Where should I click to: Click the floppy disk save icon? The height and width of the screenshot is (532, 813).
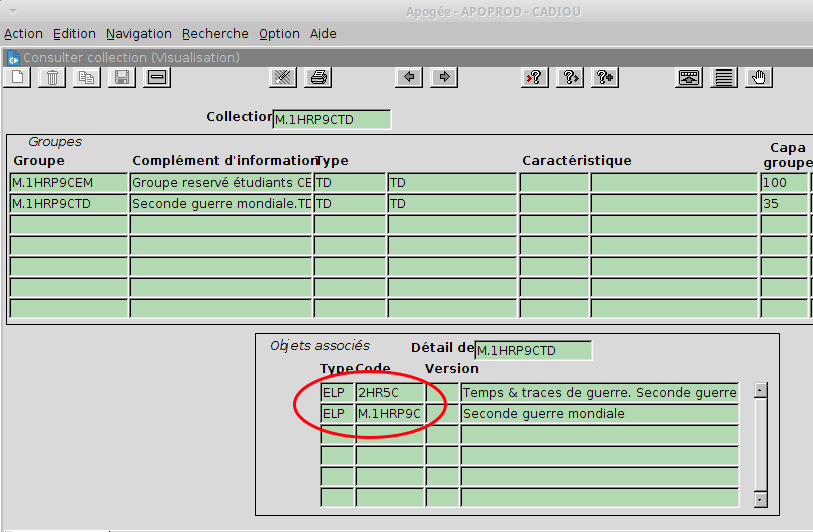[x=121, y=78]
